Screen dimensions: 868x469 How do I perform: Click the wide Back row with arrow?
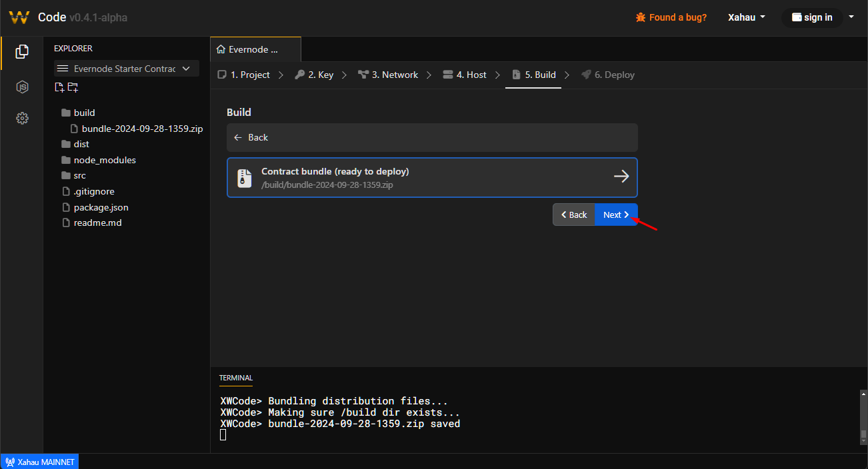coord(432,137)
